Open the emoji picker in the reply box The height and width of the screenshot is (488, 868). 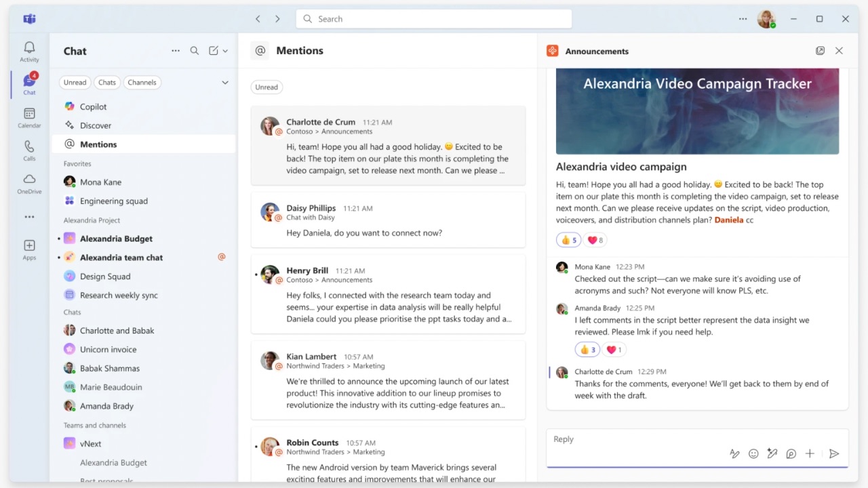[x=753, y=453]
